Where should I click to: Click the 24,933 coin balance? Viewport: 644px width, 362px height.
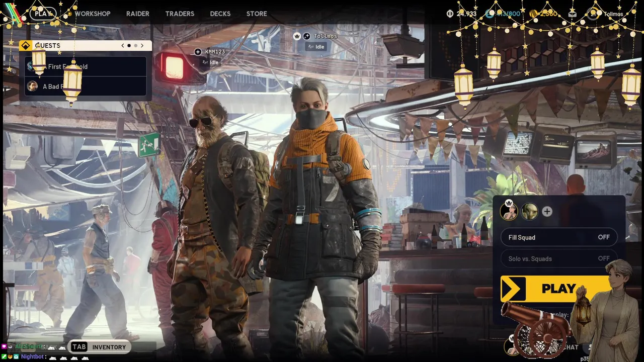(466, 14)
